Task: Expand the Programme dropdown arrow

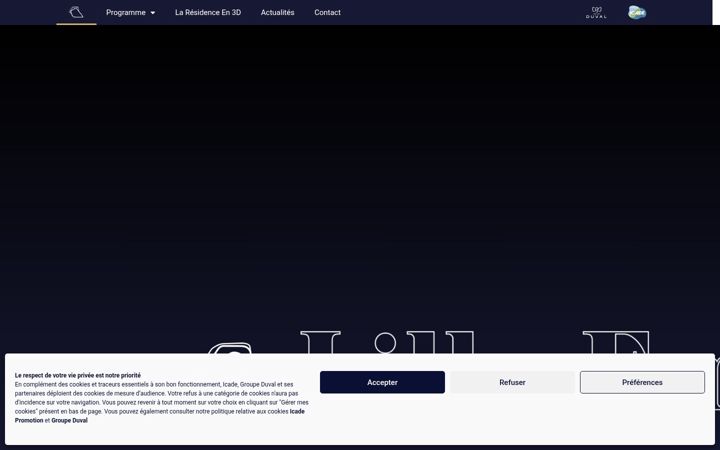Action: (x=153, y=13)
